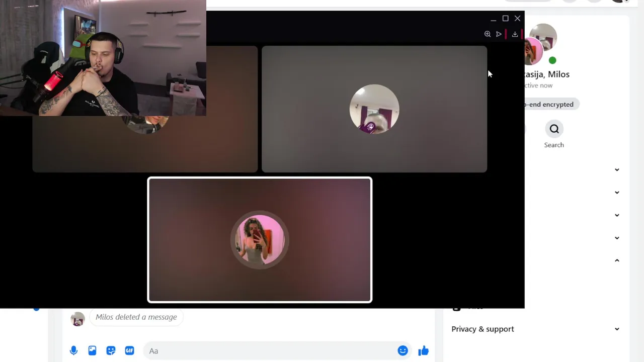Select the highlighted participant tile with pink avatar

(260, 240)
